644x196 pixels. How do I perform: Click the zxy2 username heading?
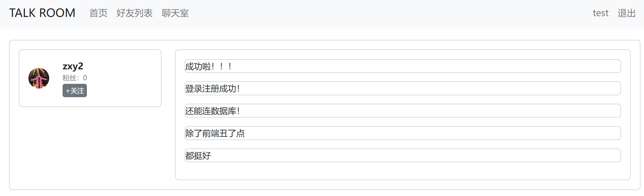[73, 66]
